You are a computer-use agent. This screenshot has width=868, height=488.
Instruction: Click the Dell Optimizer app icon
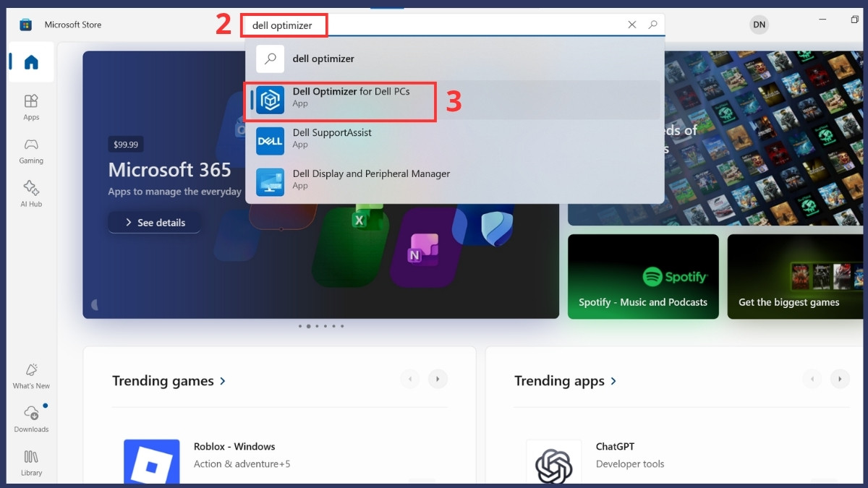(271, 100)
